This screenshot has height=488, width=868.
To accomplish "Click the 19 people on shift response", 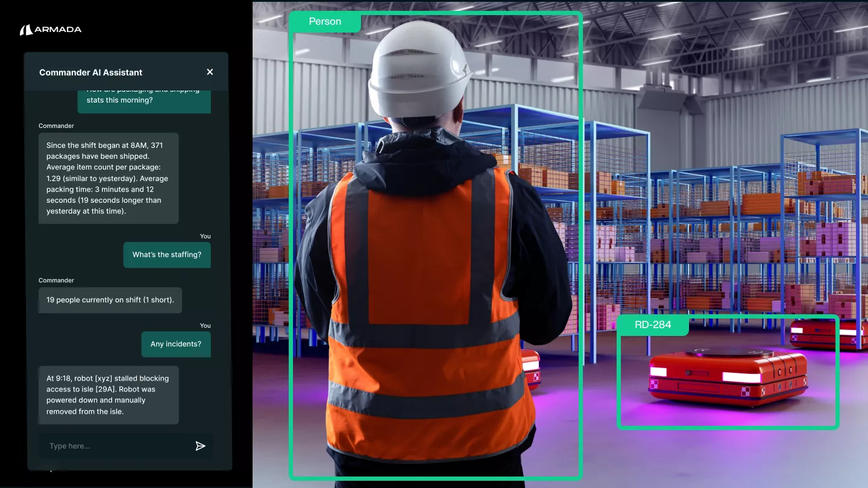I will pyautogui.click(x=110, y=300).
